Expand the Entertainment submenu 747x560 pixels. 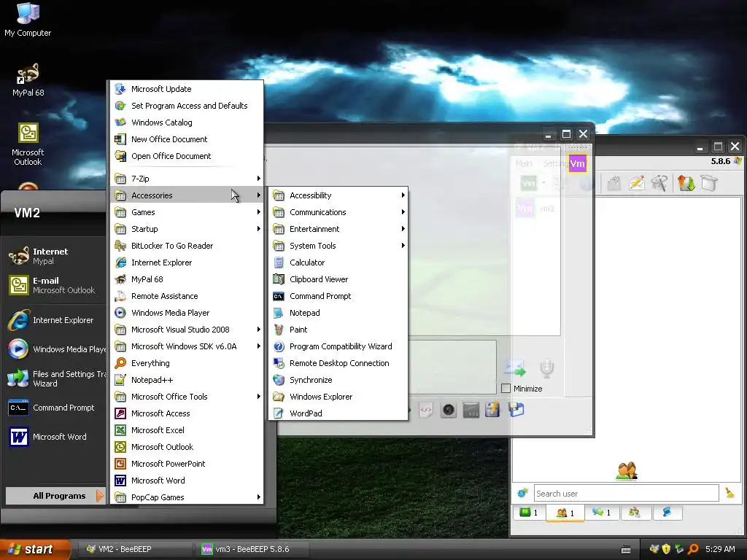point(338,228)
